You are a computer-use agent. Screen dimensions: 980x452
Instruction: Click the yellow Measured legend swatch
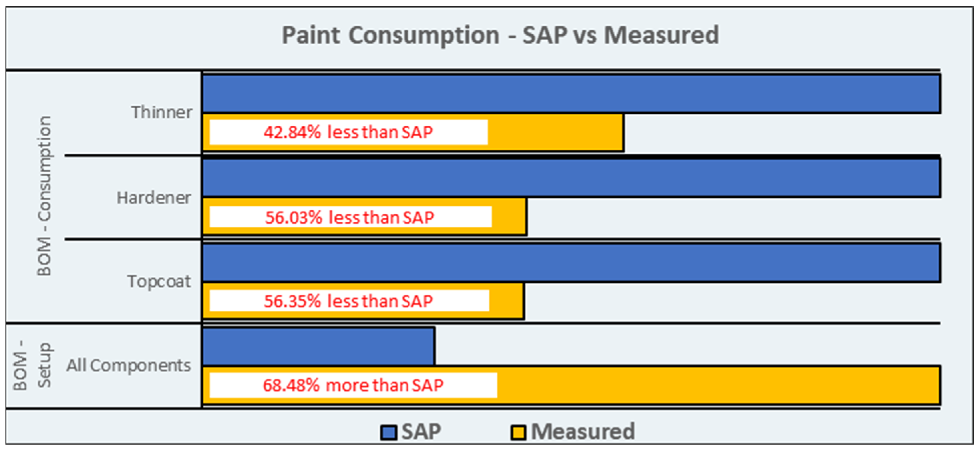(518, 433)
